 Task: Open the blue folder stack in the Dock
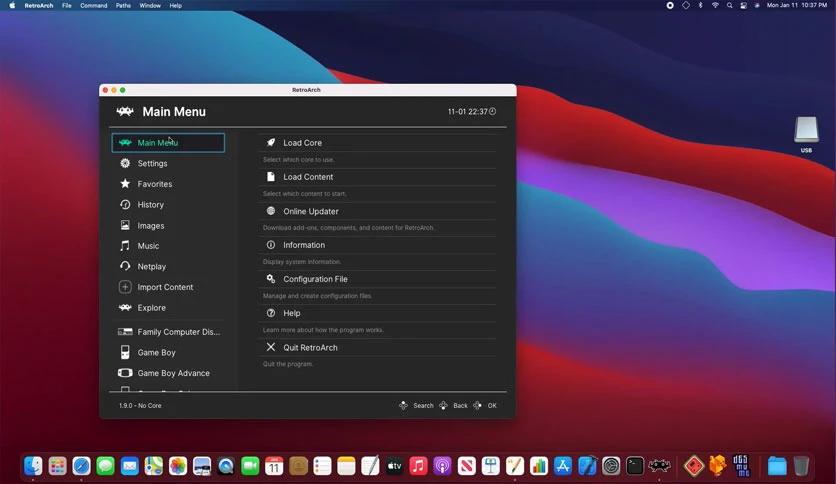(777, 466)
